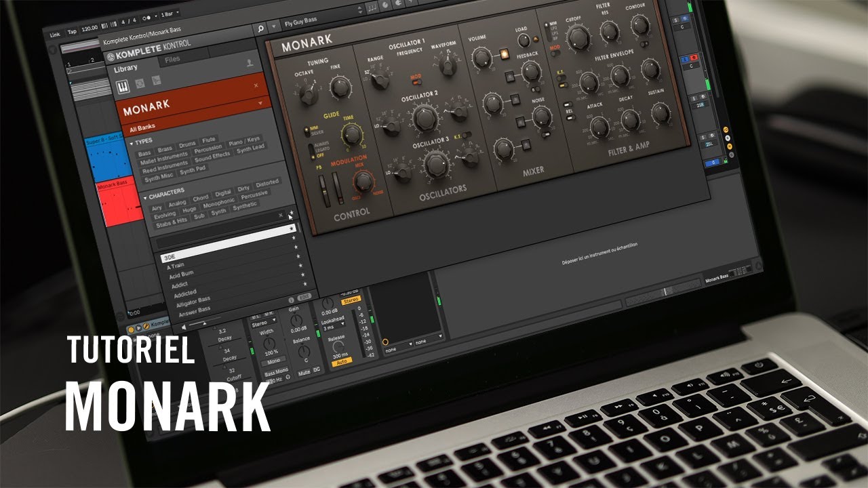Flip the mixer LOAD switch
The width and height of the screenshot is (868, 488).
point(524,40)
